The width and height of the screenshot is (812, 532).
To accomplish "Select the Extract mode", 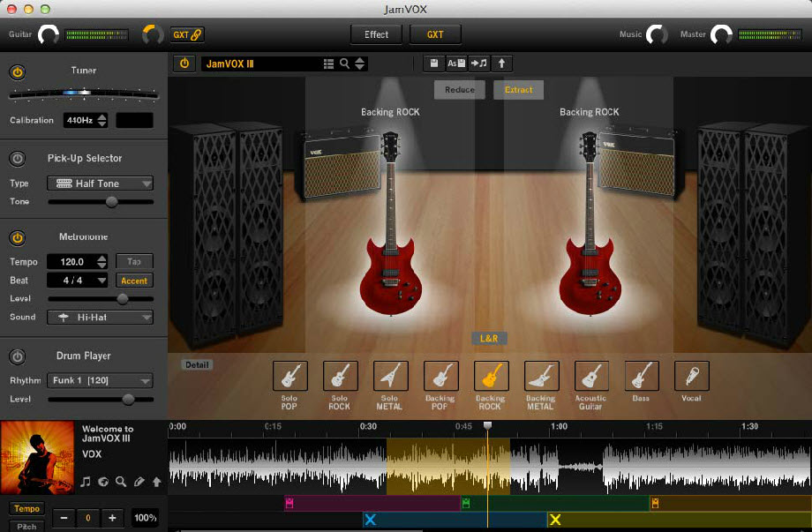I will click(518, 89).
